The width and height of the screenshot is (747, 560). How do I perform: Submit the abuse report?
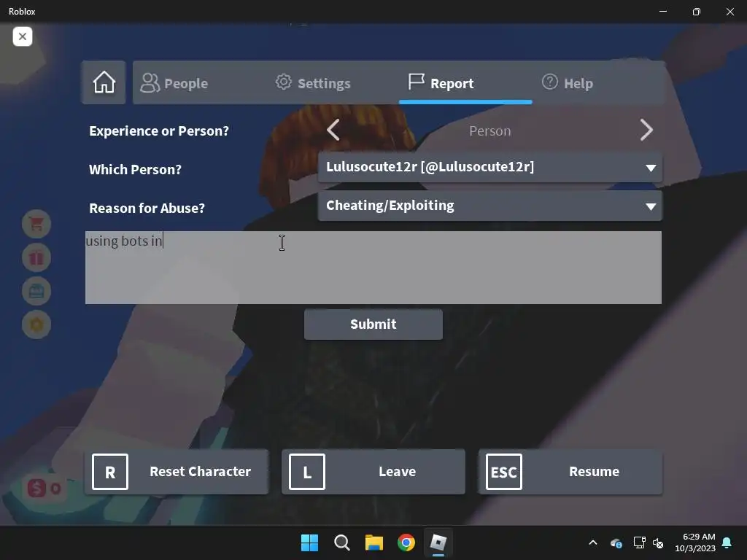click(373, 324)
